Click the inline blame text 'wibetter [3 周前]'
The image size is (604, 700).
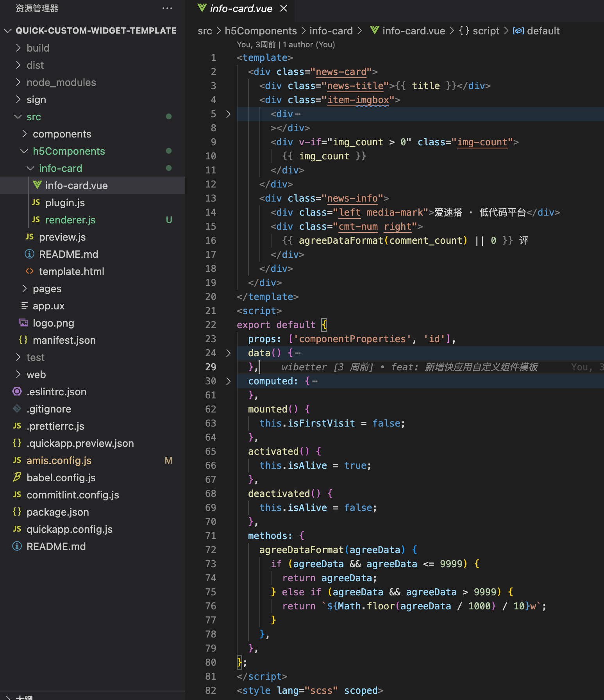[327, 367]
